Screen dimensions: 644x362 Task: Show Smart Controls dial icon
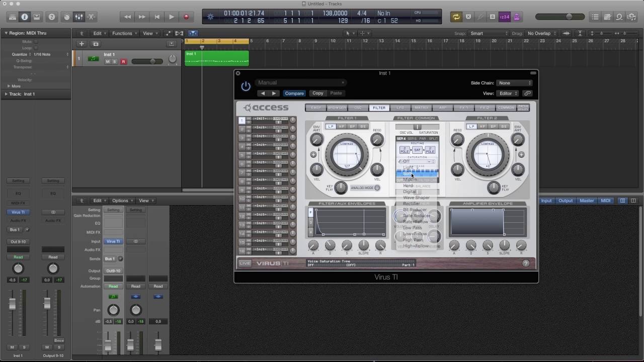(x=67, y=17)
